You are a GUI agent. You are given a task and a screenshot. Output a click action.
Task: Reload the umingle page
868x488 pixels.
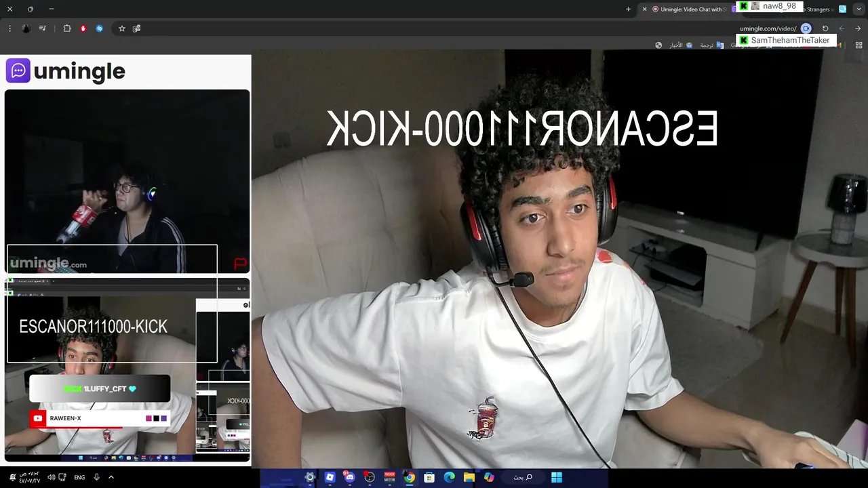[825, 28]
